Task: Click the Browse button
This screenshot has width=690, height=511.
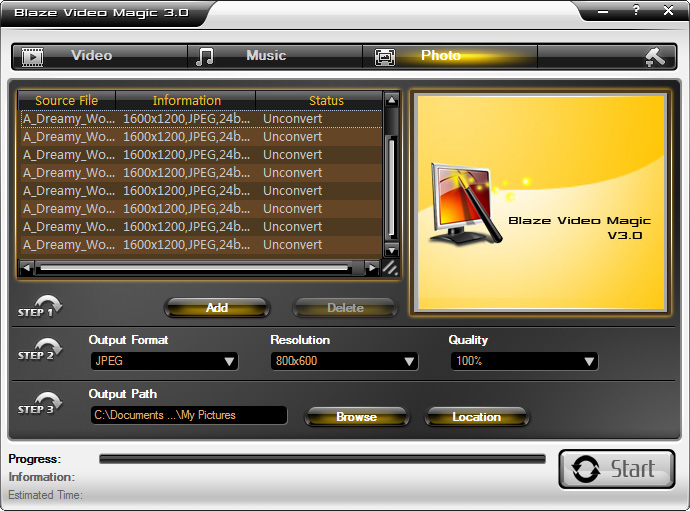Action: click(357, 417)
